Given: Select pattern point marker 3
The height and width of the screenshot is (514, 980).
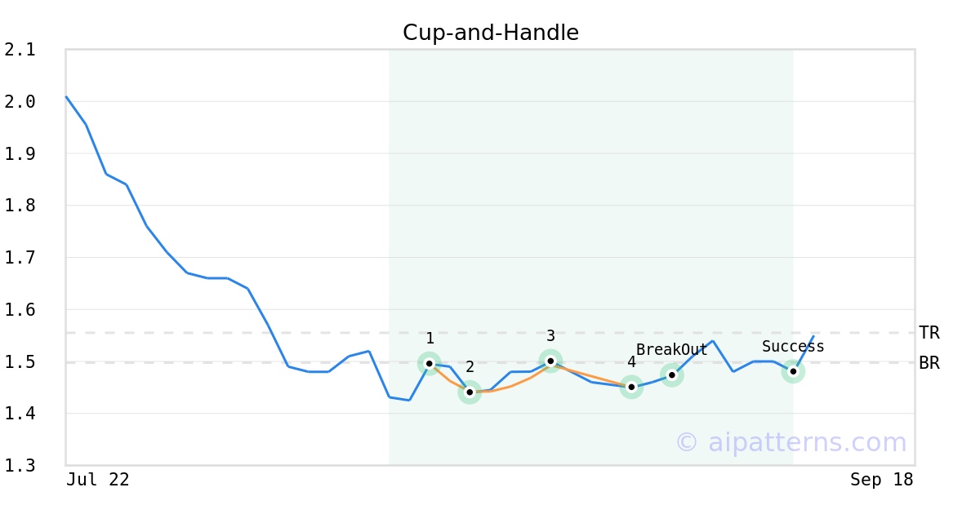Looking at the screenshot, I should pyautogui.click(x=550, y=361).
